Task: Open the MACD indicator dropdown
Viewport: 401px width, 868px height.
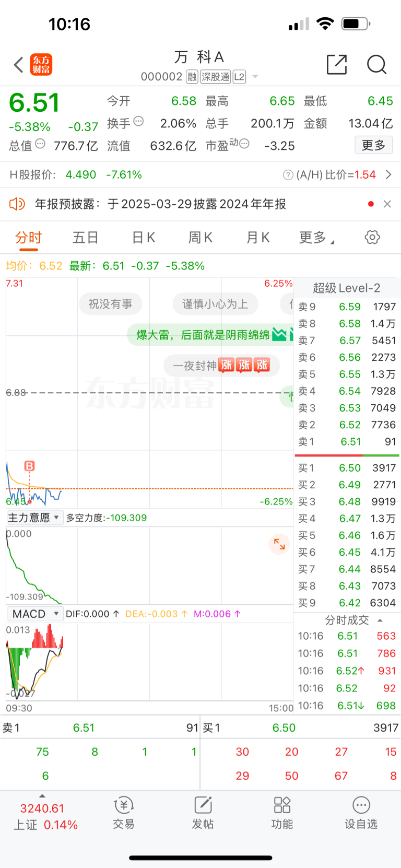Action: 34,614
